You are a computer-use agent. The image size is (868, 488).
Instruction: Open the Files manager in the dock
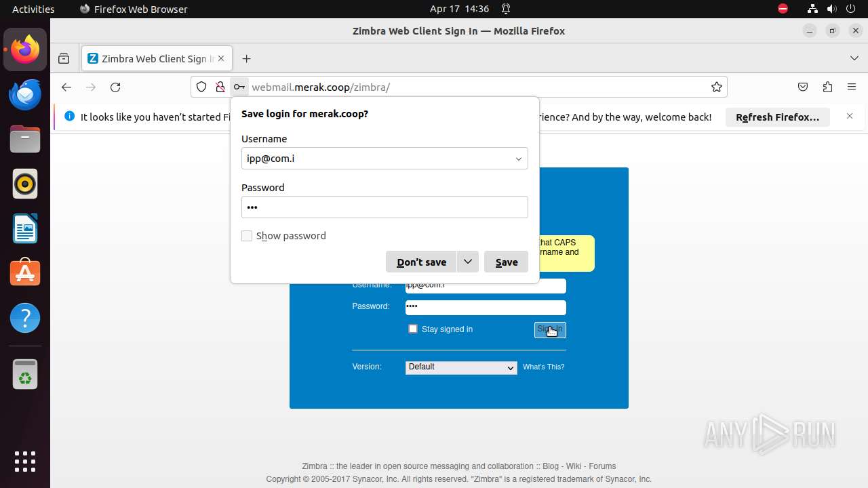[25, 139]
